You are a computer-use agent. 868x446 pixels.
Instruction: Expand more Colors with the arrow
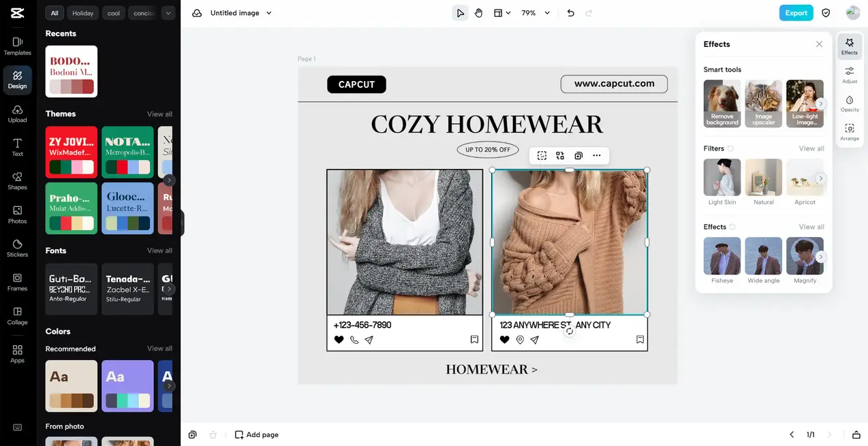[x=169, y=386]
